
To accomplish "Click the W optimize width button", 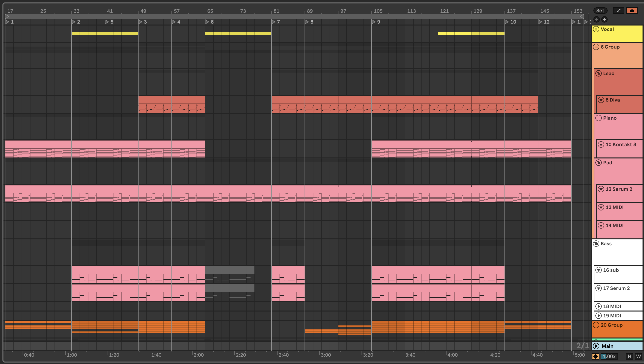I will pyautogui.click(x=638, y=356).
